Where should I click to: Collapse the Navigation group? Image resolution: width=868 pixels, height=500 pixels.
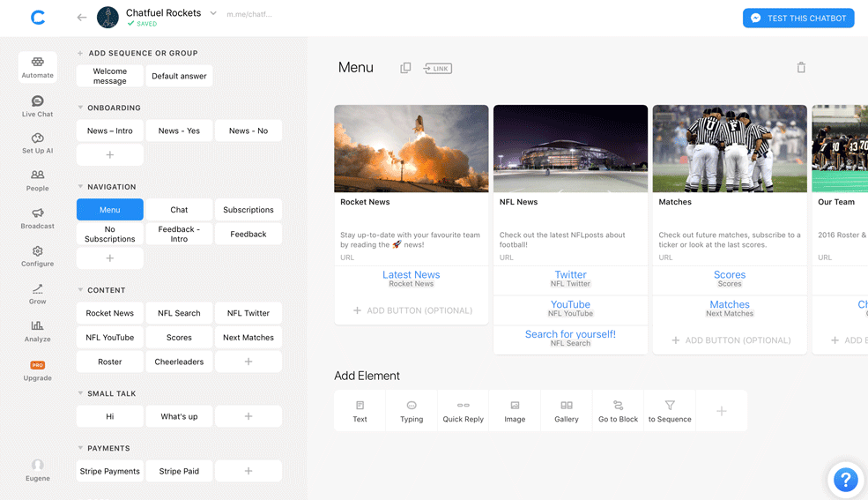click(81, 187)
